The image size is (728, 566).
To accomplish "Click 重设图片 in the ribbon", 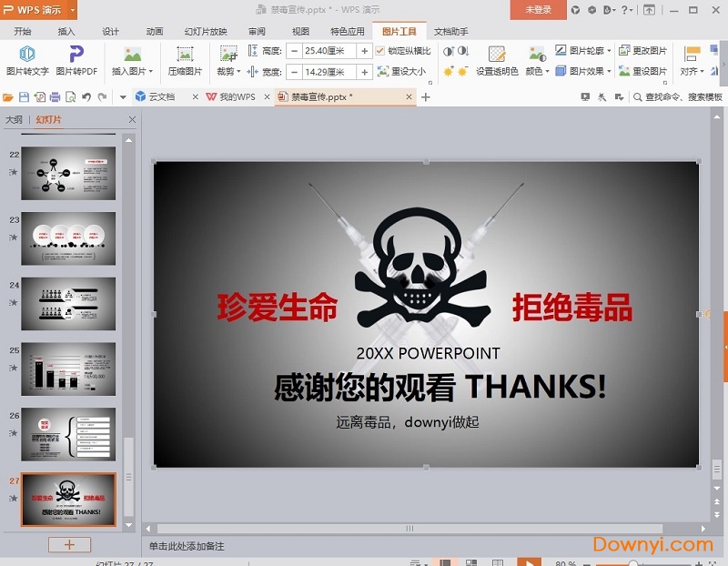I will point(642,71).
